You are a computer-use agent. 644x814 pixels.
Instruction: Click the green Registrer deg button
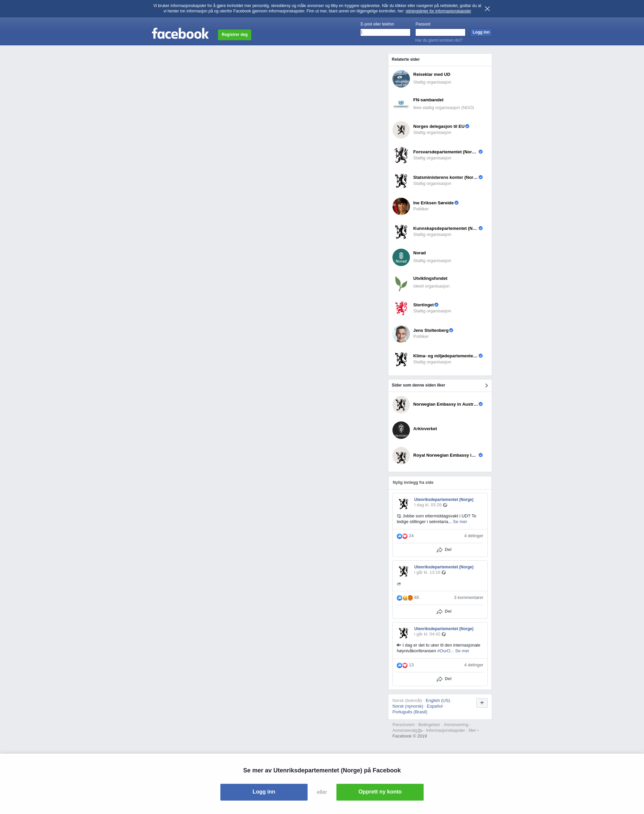234,35
